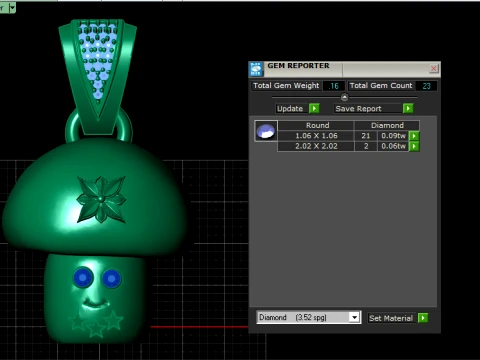480x360 pixels.
Task: Click the Round column header
Action: [317, 125]
